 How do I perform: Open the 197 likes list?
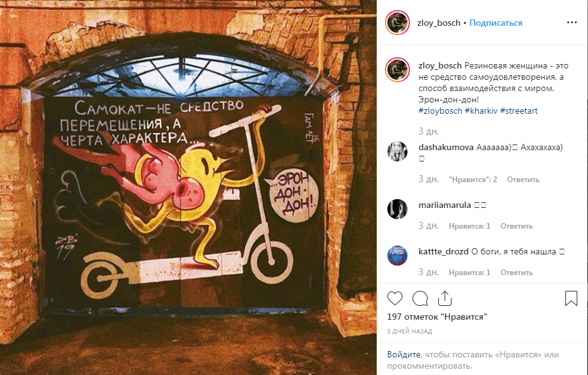pos(437,317)
